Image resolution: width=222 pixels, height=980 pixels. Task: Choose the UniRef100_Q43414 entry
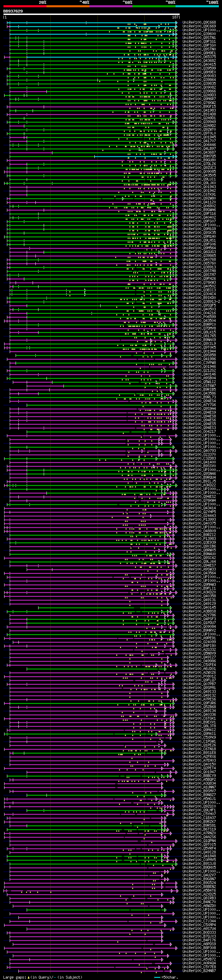[x=199, y=508]
